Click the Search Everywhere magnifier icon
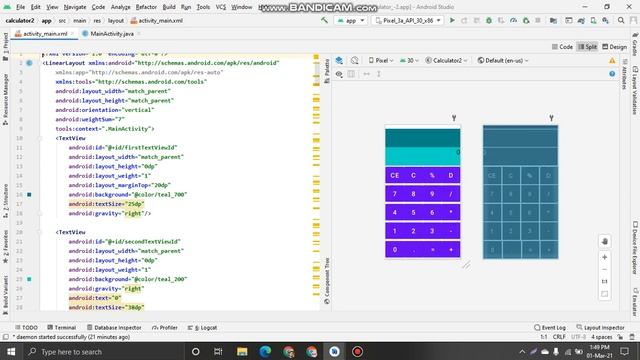Screen dimensions: 640x360 click(621, 20)
